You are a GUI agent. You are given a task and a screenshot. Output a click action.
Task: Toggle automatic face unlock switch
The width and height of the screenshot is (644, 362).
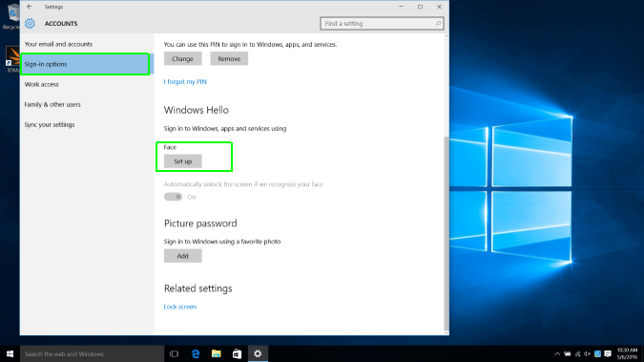click(173, 197)
